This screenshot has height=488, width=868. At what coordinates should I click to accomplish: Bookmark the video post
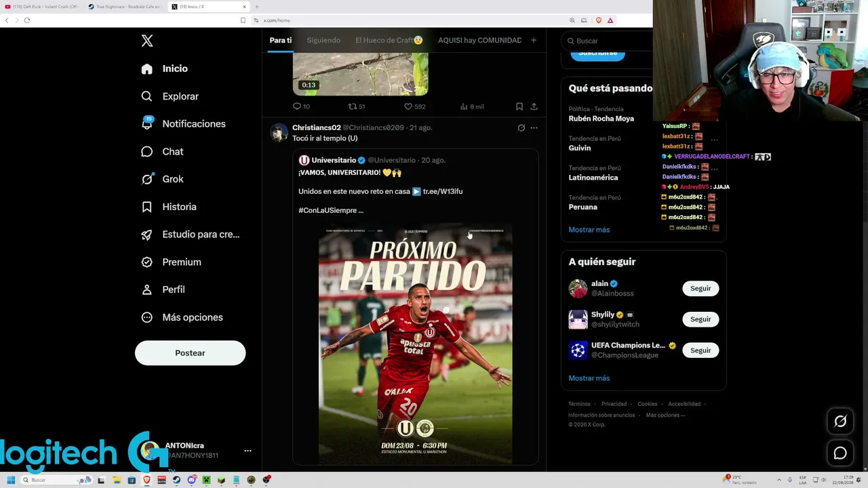[x=519, y=106]
